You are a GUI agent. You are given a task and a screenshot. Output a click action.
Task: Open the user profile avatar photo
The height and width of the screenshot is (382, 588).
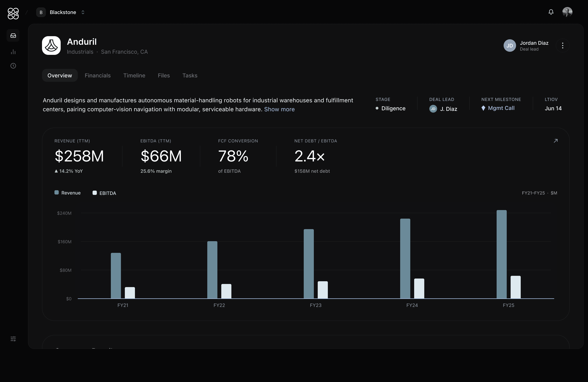pos(567,12)
